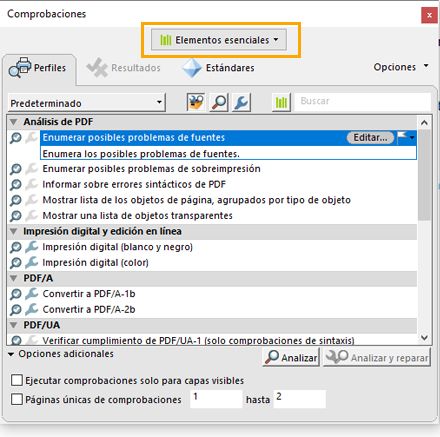Screen dimensions: 440x437
Task: Collapse the Análisis de PDF group
Action: (14, 122)
